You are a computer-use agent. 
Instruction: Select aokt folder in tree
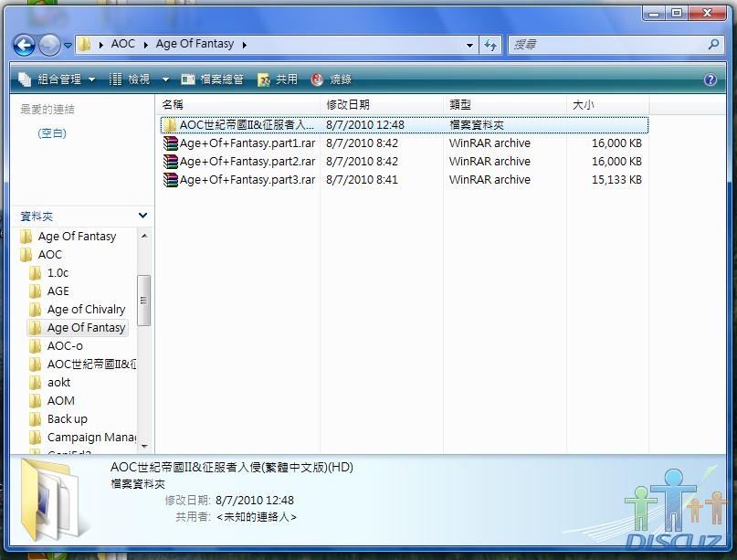coord(50,383)
